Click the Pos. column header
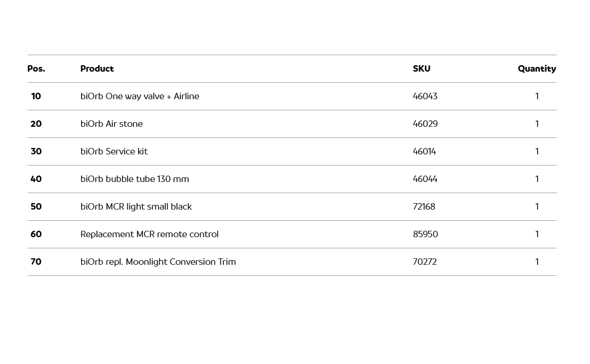590x364 pixels. [x=36, y=69]
